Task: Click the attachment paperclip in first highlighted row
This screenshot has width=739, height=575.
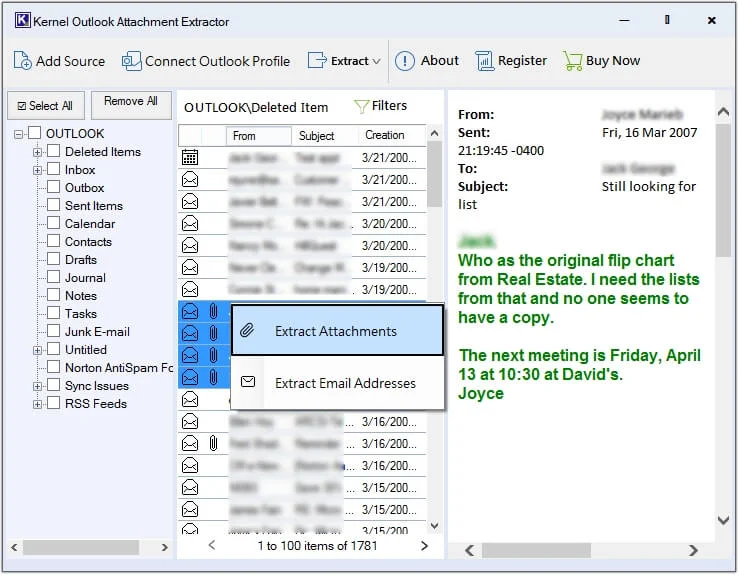Action: coord(213,311)
